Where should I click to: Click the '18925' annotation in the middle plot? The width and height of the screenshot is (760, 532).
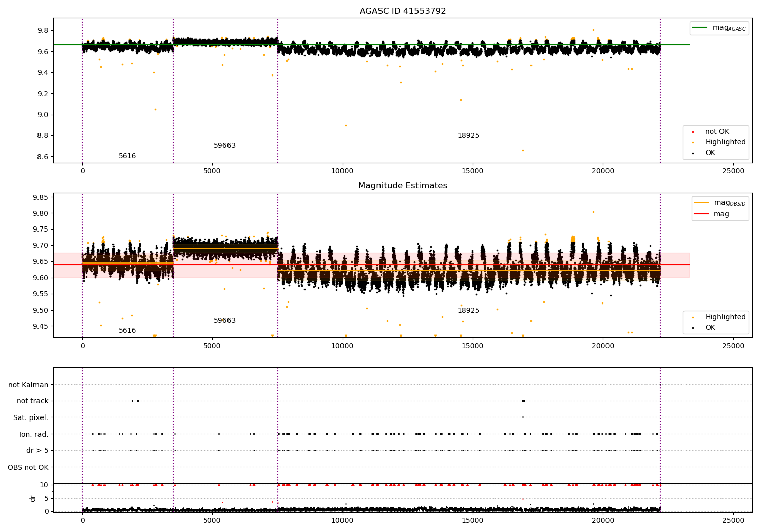[468, 311]
